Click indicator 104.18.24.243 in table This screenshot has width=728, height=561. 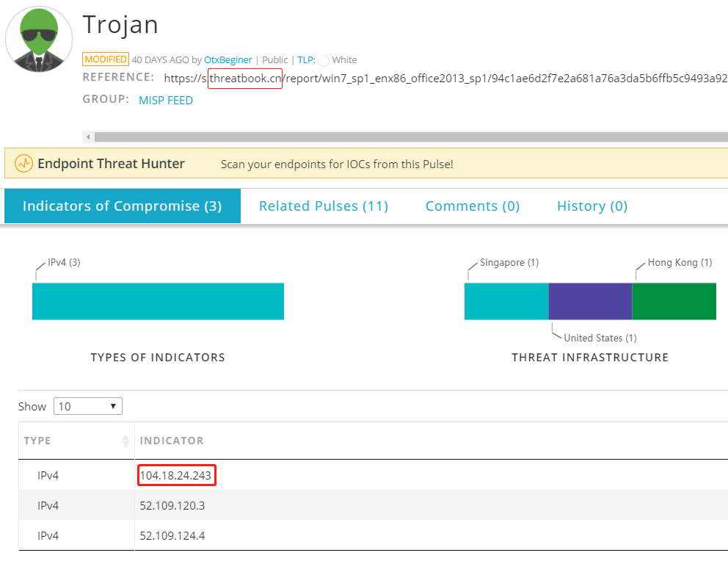(x=176, y=476)
